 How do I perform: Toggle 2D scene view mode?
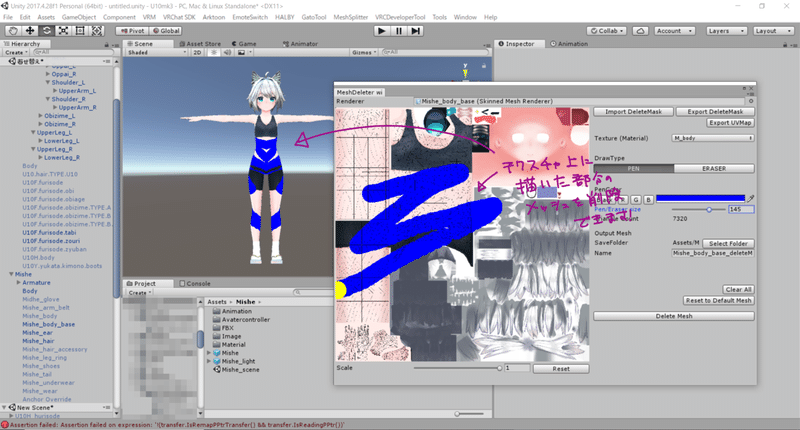point(197,52)
